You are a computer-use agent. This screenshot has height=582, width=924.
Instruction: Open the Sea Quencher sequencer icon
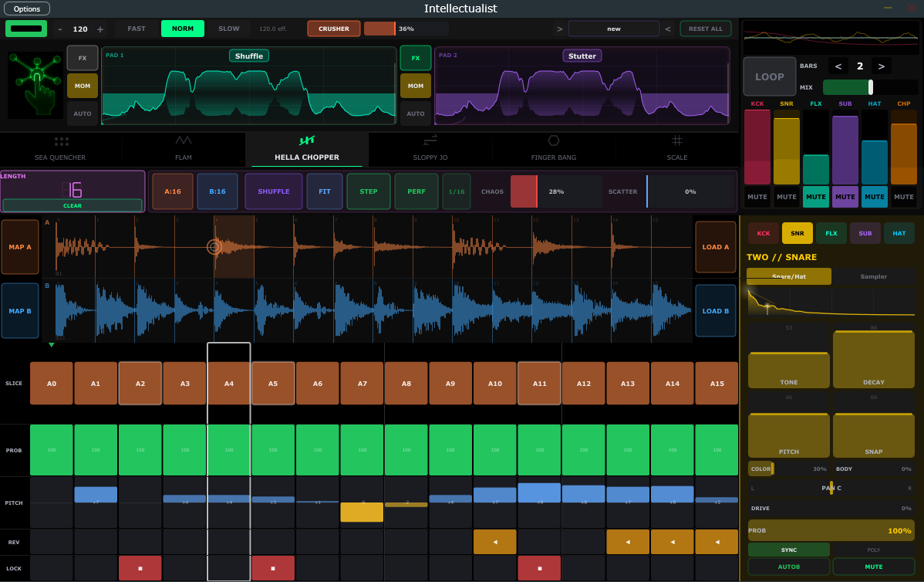62,142
